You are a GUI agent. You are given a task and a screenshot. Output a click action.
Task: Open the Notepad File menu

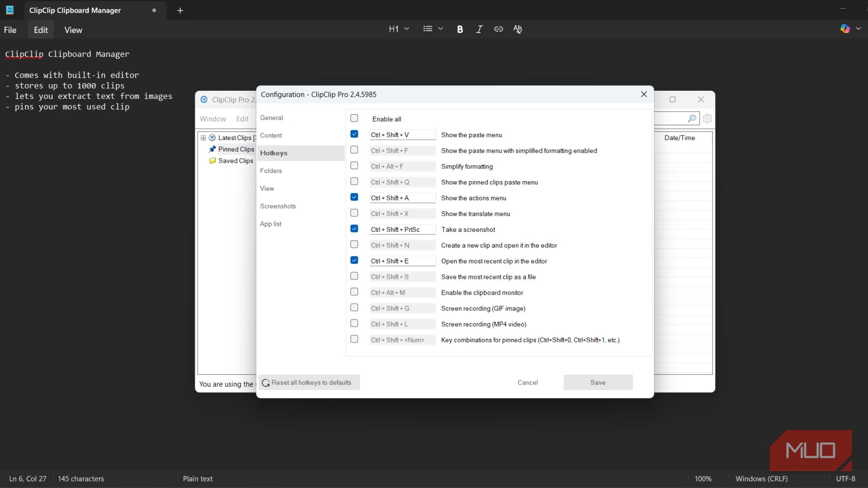tap(10, 30)
